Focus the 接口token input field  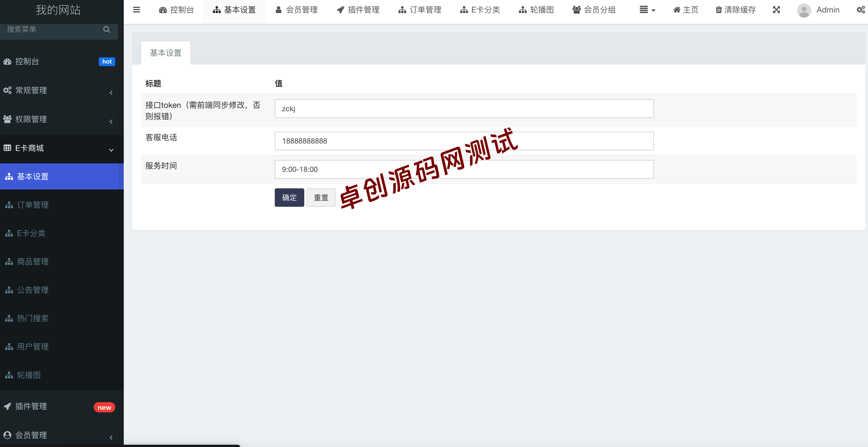(x=464, y=109)
